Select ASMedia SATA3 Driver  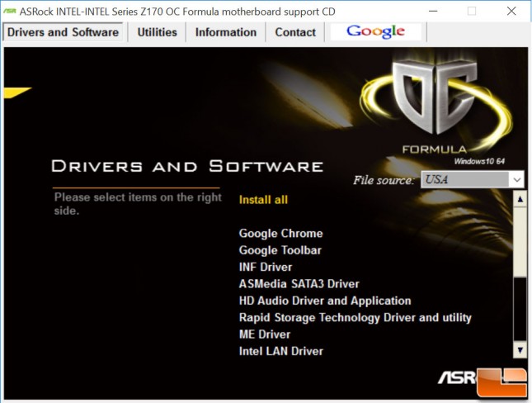[x=299, y=284]
